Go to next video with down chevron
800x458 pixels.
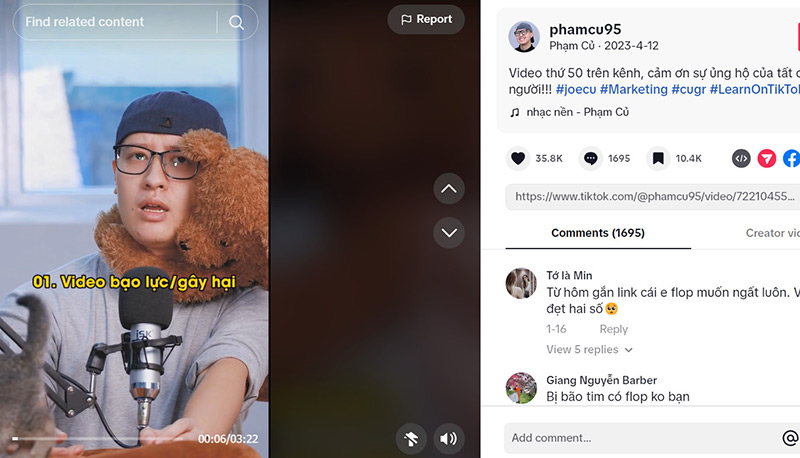coord(449,233)
